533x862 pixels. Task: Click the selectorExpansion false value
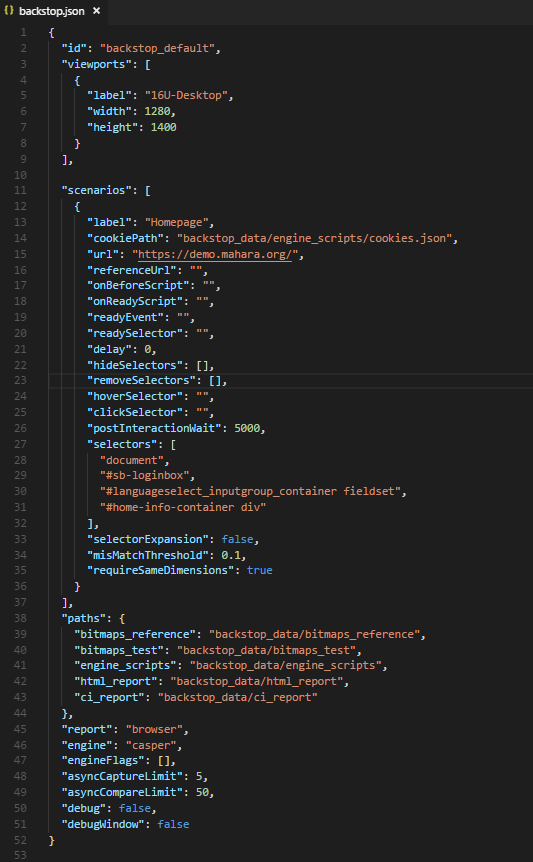(x=237, y=539)
